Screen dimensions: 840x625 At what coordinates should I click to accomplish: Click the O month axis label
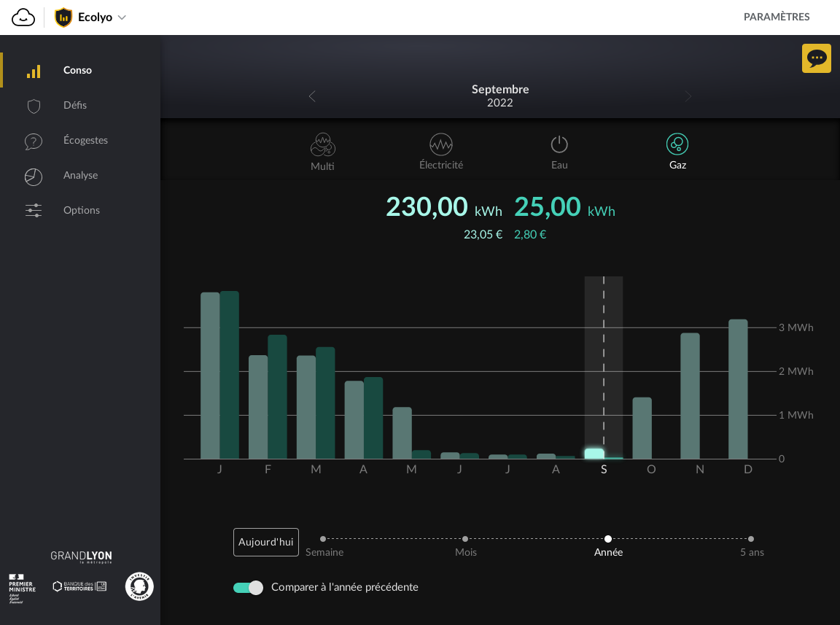[651, 470]
